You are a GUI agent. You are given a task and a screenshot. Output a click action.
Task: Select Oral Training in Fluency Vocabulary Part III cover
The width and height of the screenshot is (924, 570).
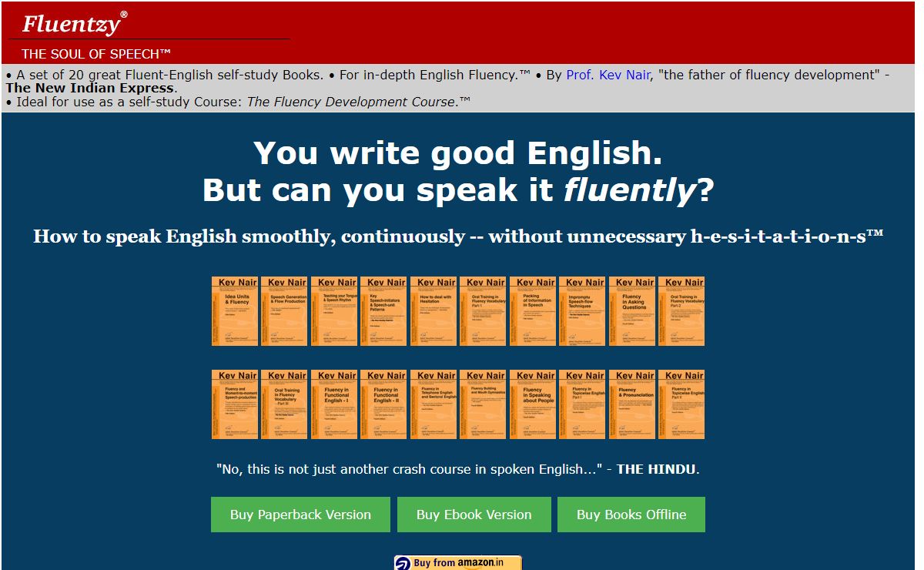(284, 404)
